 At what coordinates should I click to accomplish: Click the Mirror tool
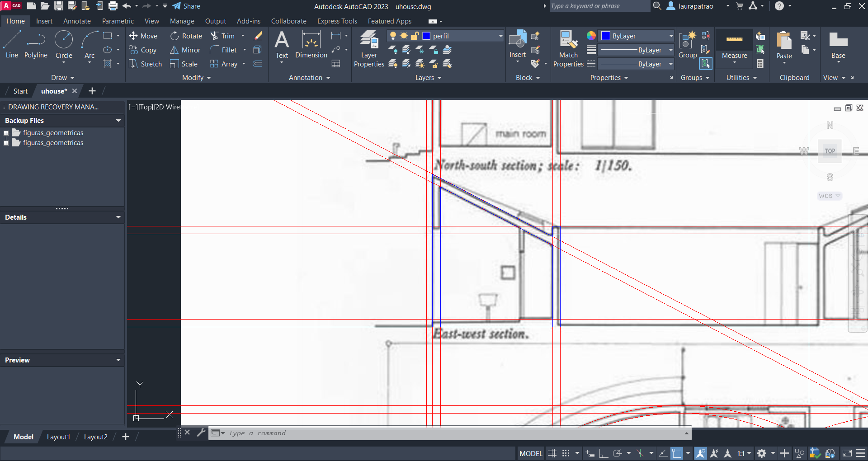point(185,50)
